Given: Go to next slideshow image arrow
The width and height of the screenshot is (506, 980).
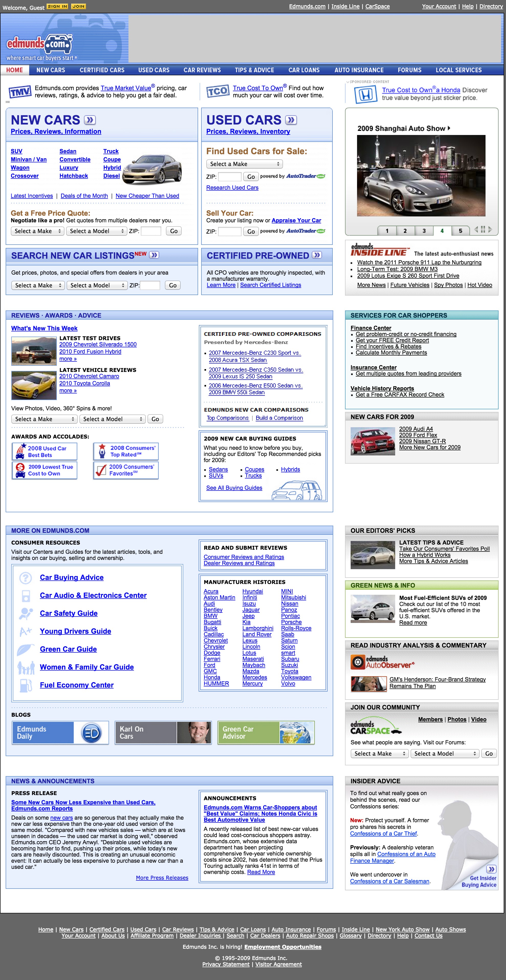Looking at the screenshot, I should click(x=490, y=230).
